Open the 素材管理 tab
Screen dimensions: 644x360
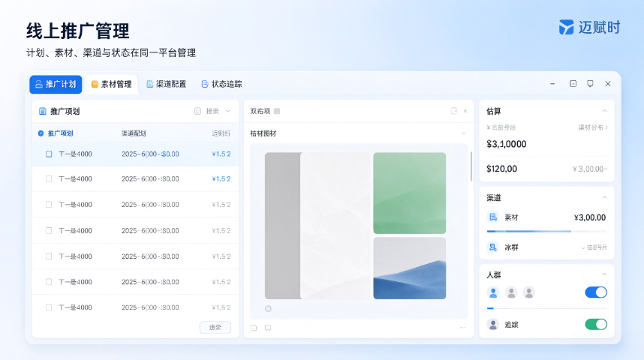point(111,84)
